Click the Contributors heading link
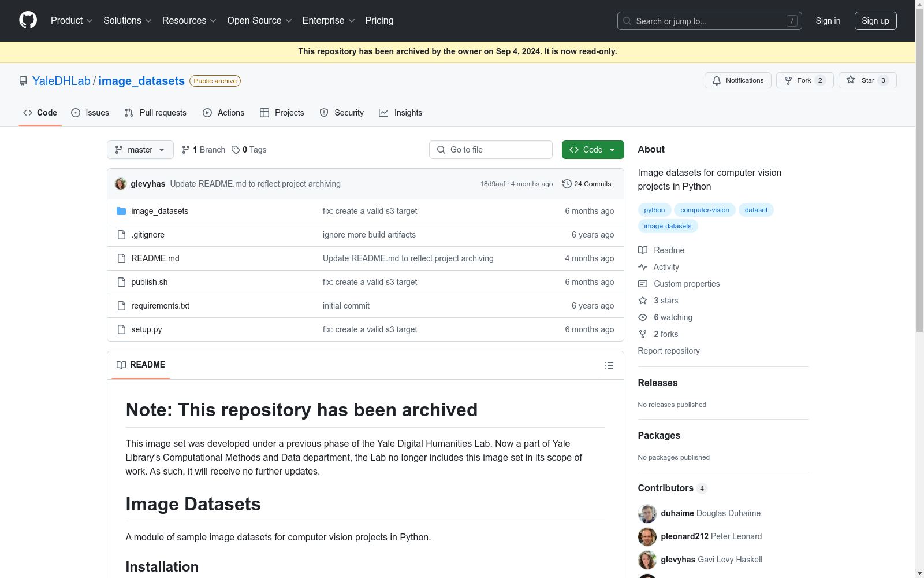Viewport: 924px width, 578px height. point(673,488)
